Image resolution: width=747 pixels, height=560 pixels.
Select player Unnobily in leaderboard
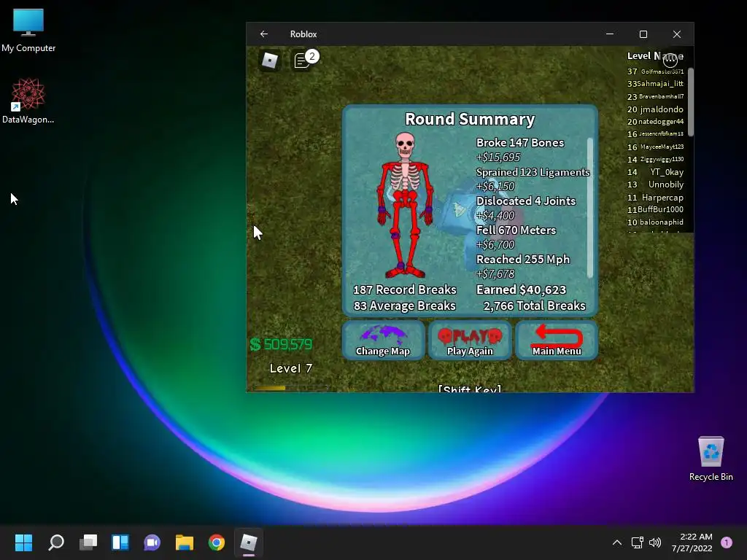(x=656, y=184)
